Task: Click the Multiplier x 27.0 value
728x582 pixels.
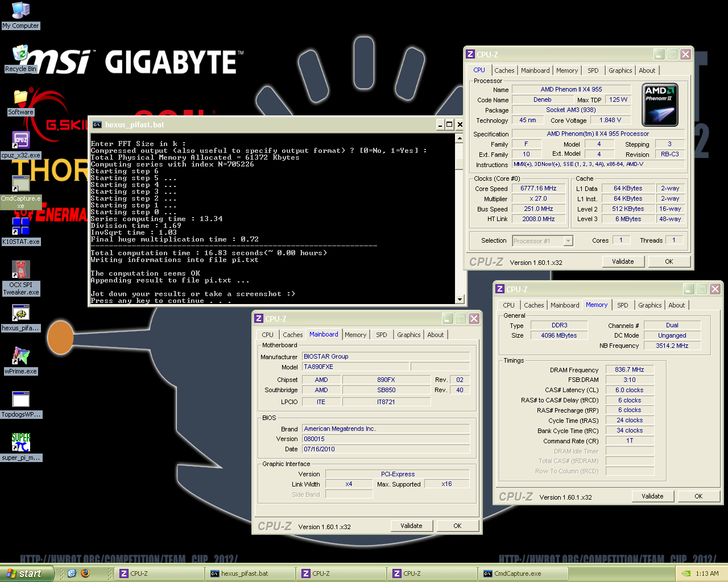Action: pyautogui.click(x=538, y=199)
